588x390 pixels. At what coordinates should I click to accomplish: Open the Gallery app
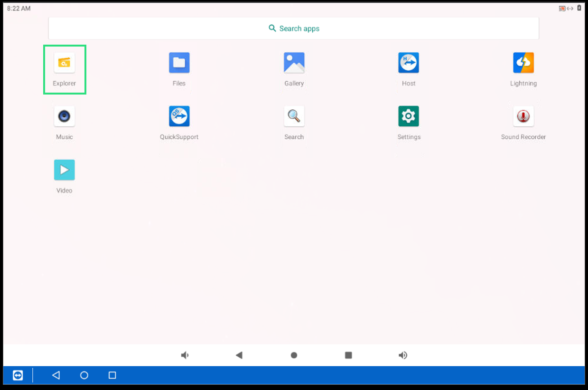coord(294,63)
